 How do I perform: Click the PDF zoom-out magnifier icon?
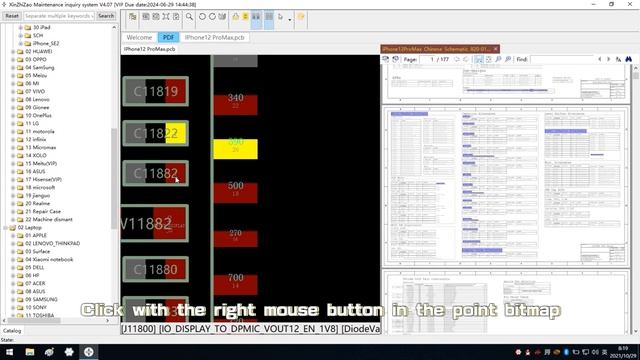(x=498, y=59)
